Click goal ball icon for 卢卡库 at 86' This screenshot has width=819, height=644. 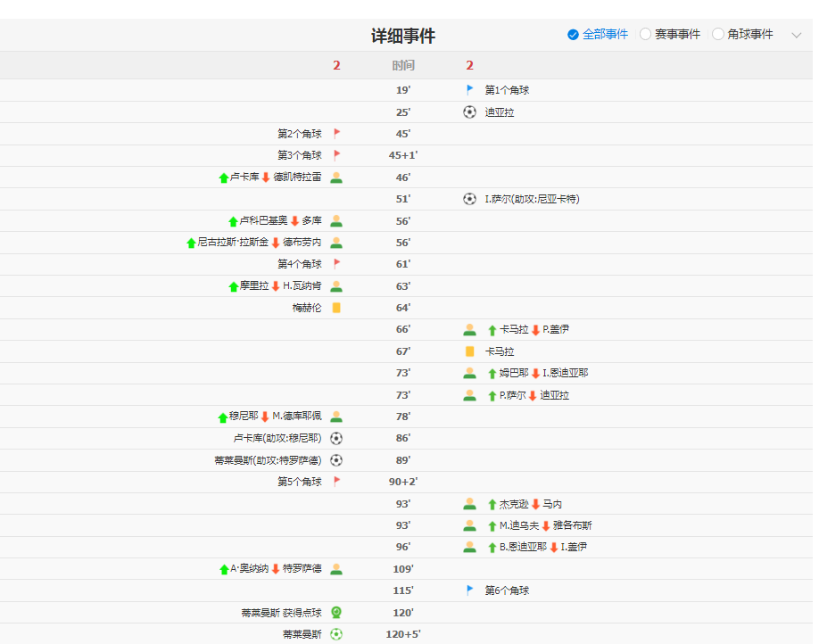tap(336, 438)
